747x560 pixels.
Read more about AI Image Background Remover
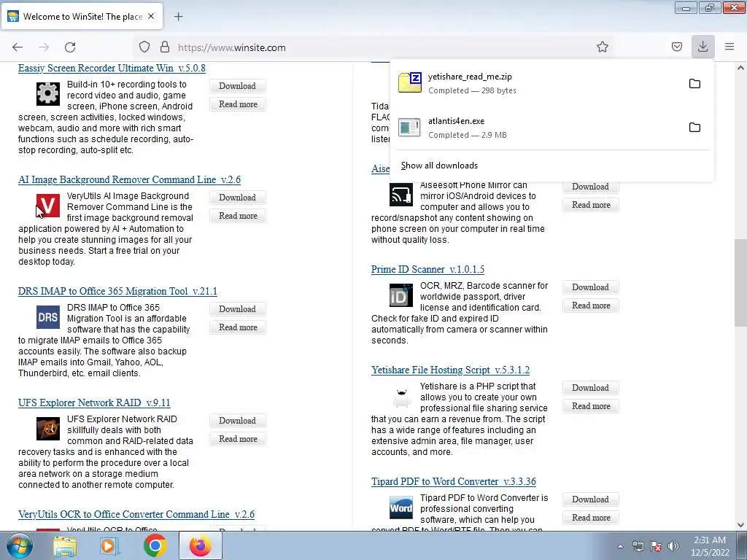click(x=238, y=216)
